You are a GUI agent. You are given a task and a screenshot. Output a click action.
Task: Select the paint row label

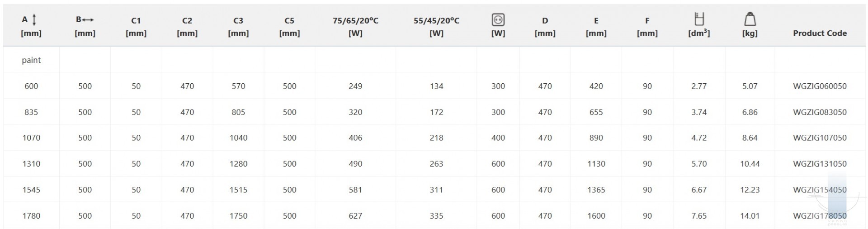pos(31,60)
